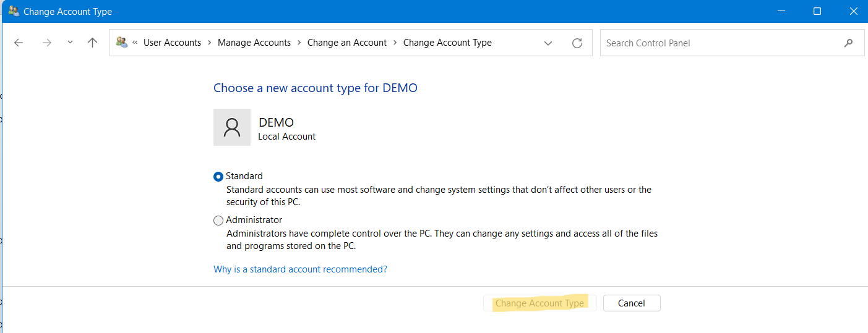Click the User Accounts icon in address bar

coord(121,43)
